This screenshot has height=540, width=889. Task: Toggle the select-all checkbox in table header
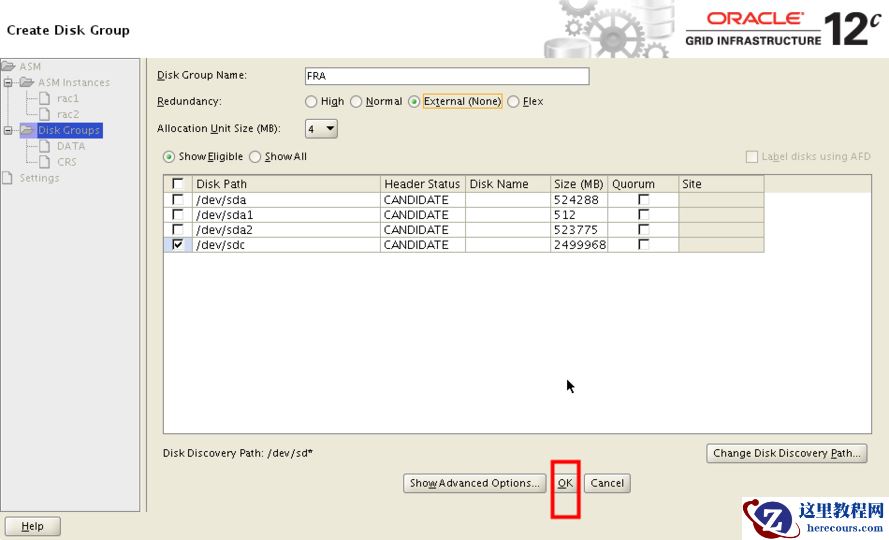point(177,184)
